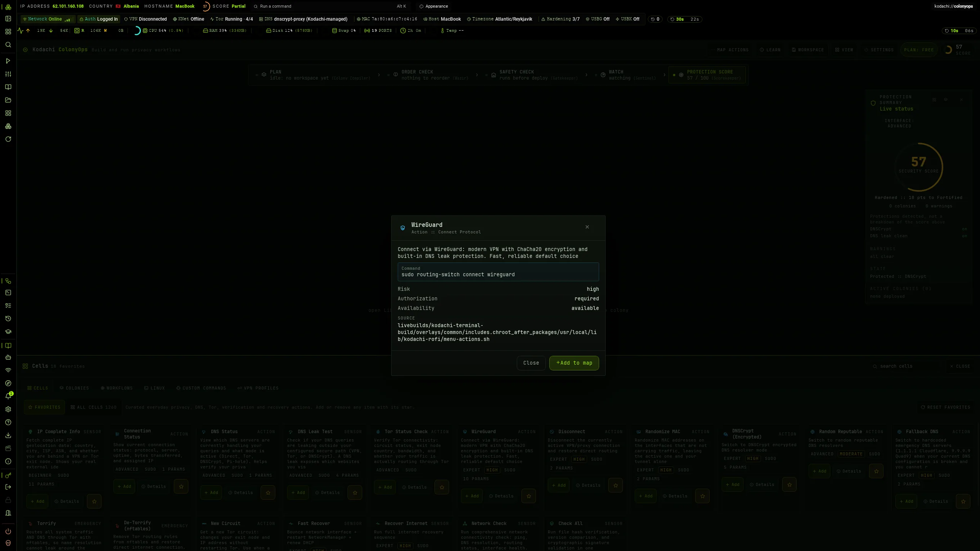Click the refresh icon in the left sidebar
This screenshot has width=980, height=551.
pos(8,139)
